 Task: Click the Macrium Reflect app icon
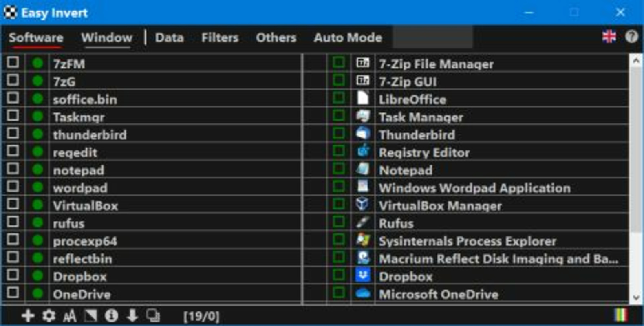coord(363,257)
